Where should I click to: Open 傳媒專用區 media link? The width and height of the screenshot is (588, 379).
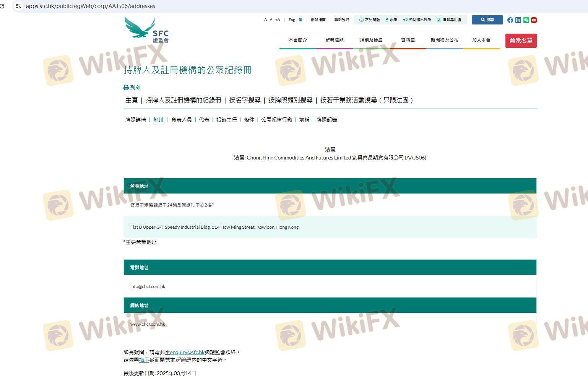point(449,20)
